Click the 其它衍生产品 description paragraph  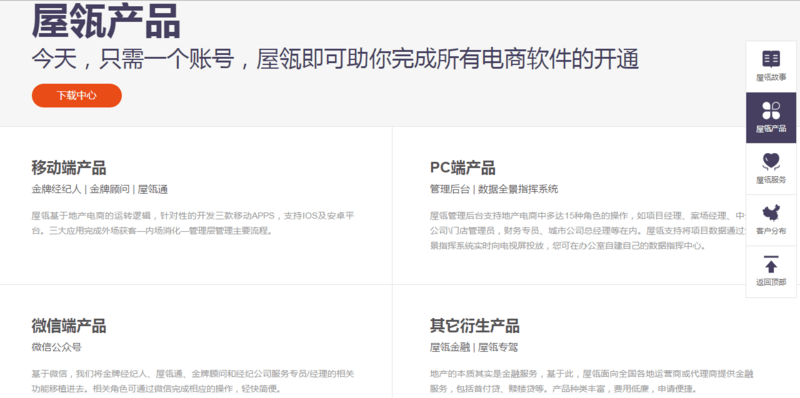point(592,381)
